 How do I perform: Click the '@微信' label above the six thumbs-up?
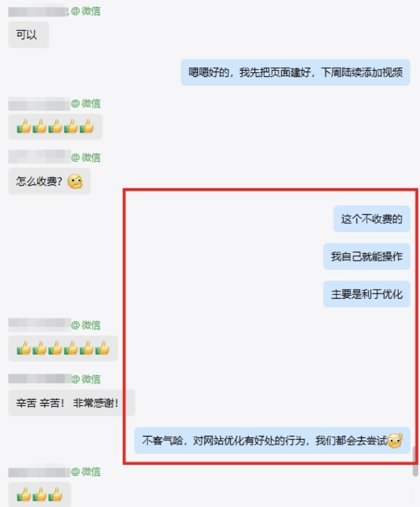tap(86, 325)
